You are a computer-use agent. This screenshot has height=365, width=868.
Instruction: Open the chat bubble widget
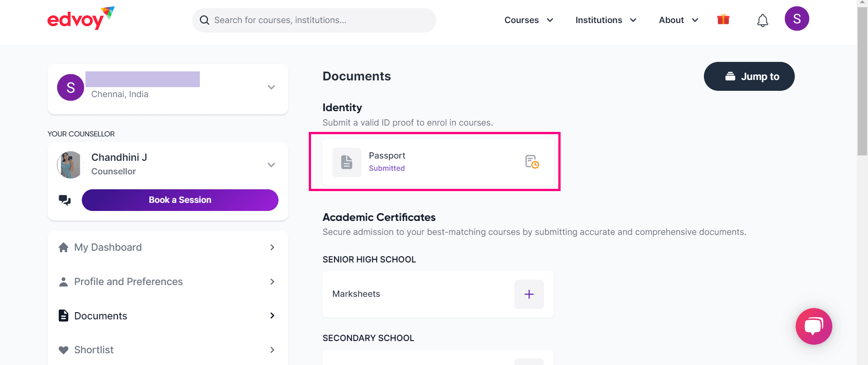pos(814,326)
